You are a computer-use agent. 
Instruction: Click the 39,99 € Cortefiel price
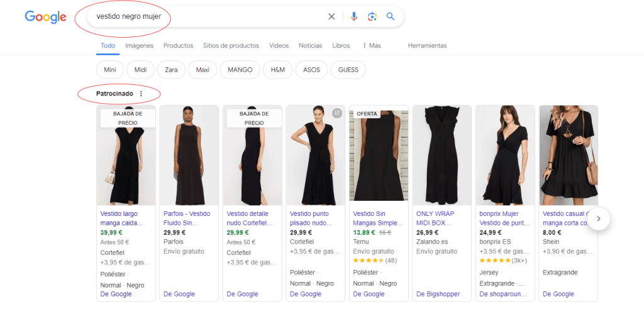(111, 233)
